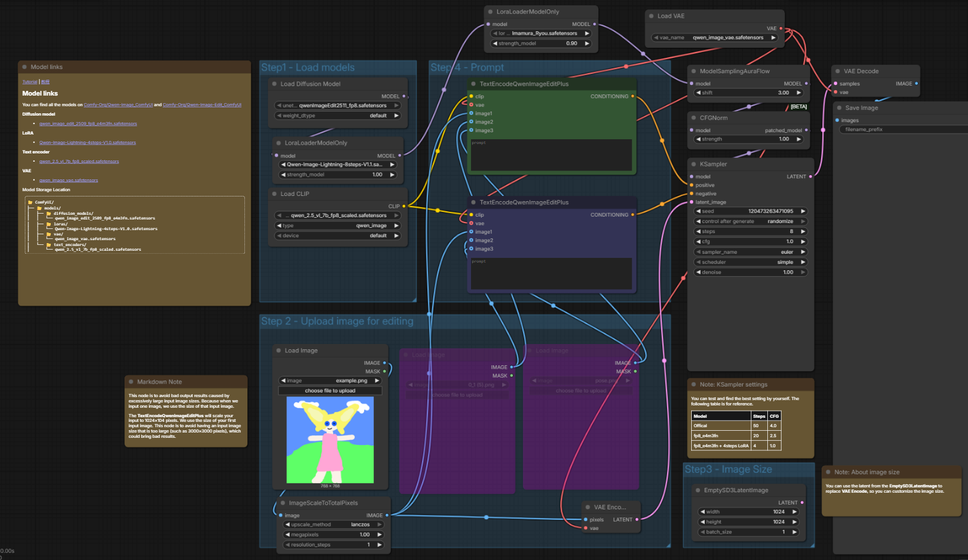
Task: Open the Imamura_Ryou LoRA file dropdown
Action: tap(541, 34)
